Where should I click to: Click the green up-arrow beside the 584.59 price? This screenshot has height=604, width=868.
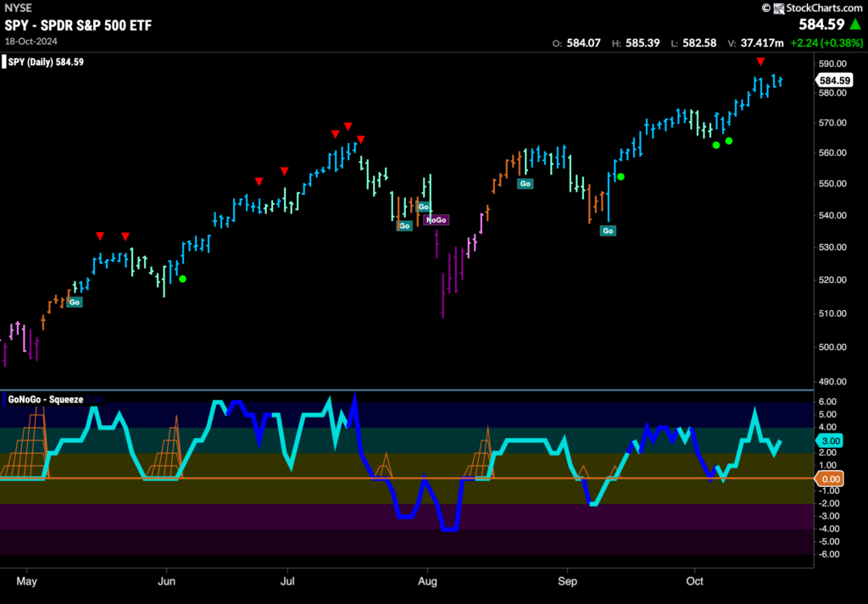coord(856,25)
